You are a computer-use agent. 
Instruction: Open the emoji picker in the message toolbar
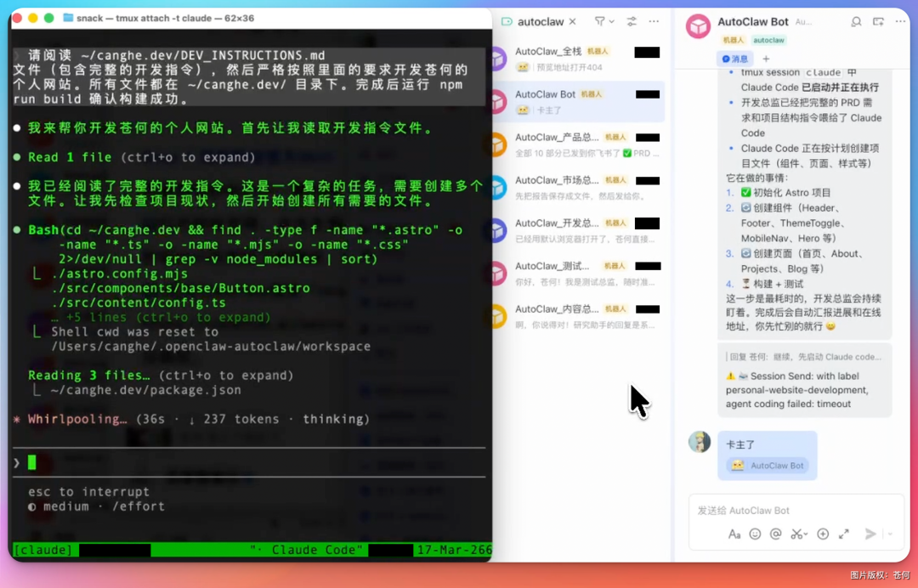[x=755, y=534]
